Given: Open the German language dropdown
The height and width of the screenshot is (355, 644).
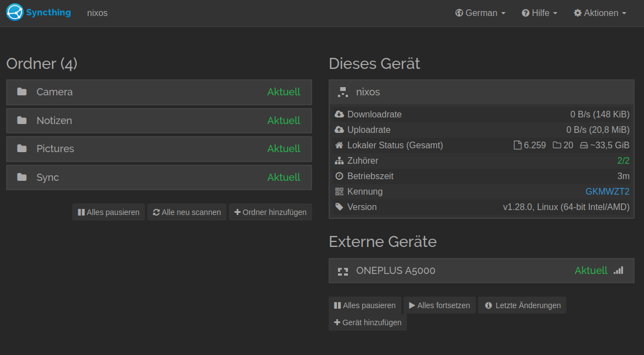Looking at the screenshot, I should (x=480, y=13).
